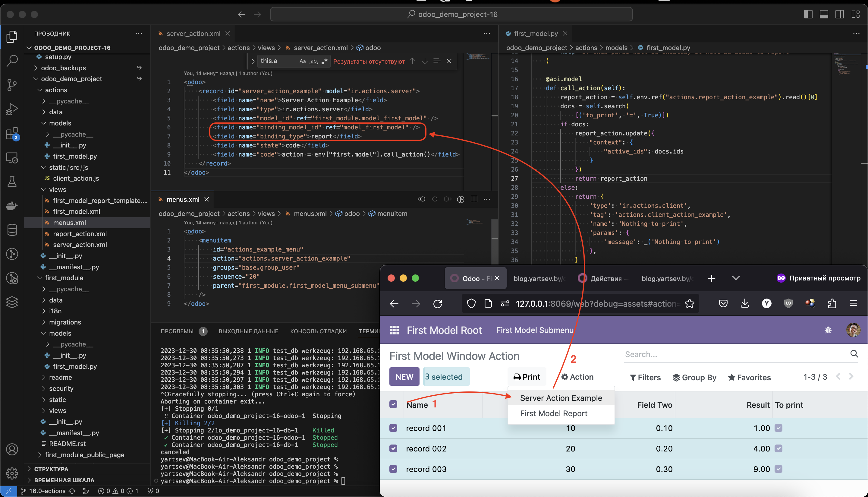868x497 pixels.
Task: Expand the СТРУКТУРА outline section
Action: click(x=51, y=469)
